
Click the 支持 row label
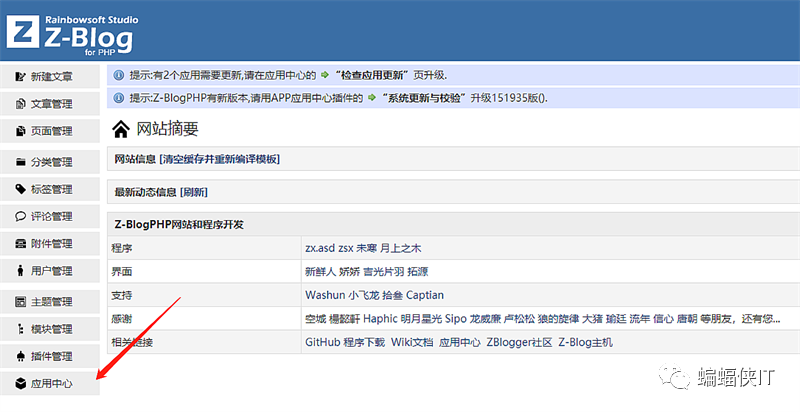pyautogui.click(x=122, y=295)
